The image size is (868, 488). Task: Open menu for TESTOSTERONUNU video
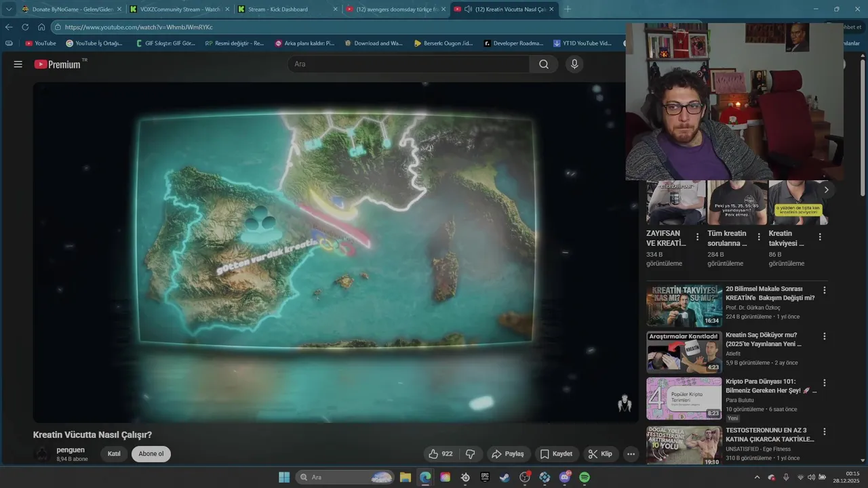click(825, 431)
